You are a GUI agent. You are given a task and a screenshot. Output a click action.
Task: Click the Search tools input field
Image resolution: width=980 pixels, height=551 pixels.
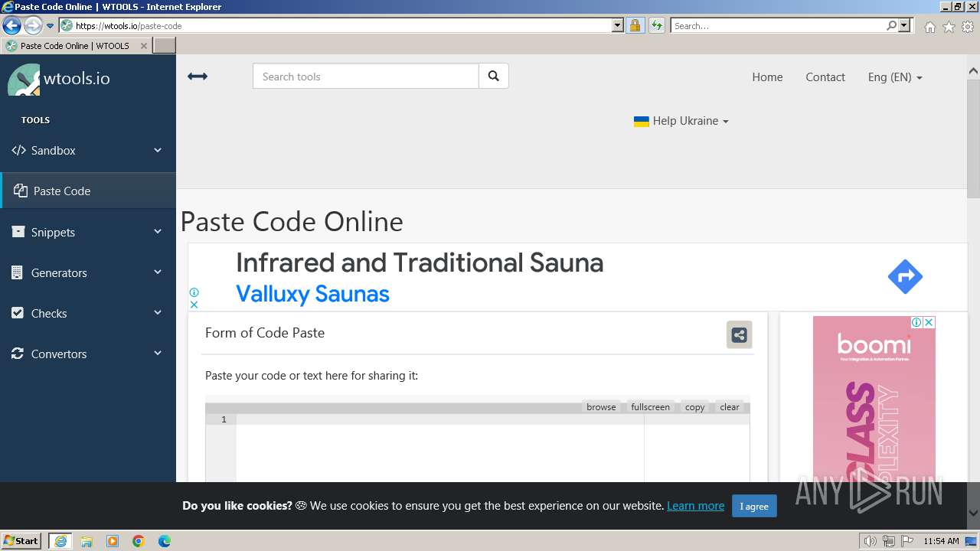(x=366, y=77)
